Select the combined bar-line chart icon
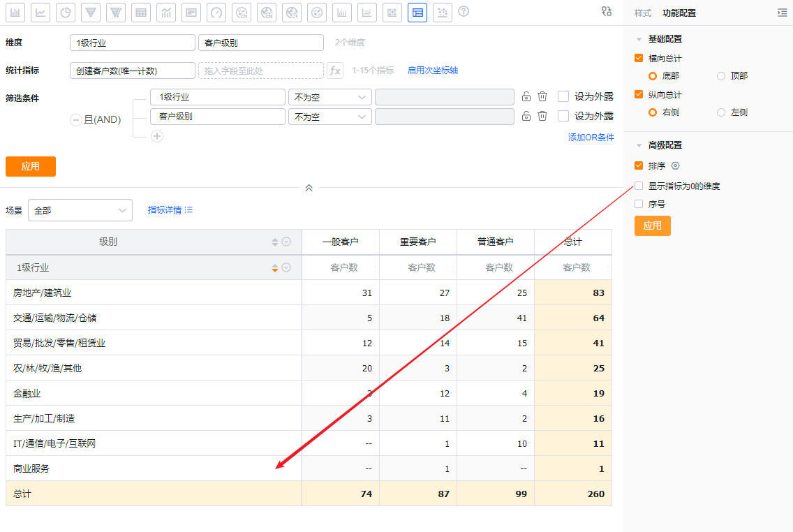793x532 pixels. pos(166,13)
